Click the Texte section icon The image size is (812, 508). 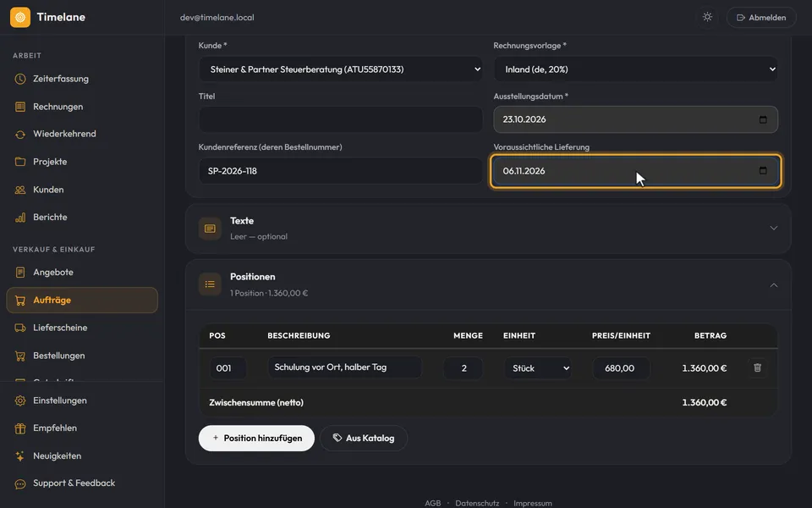[x=210, y=229]
